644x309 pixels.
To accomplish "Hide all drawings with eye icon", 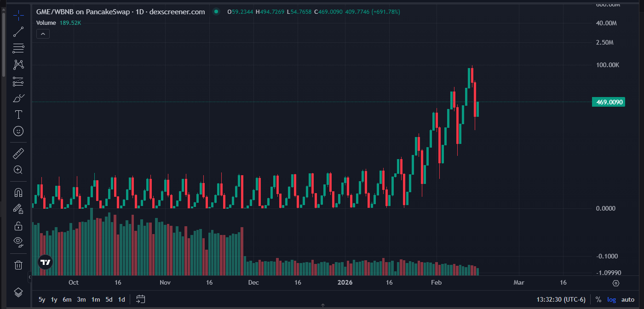I will point(18,242).
